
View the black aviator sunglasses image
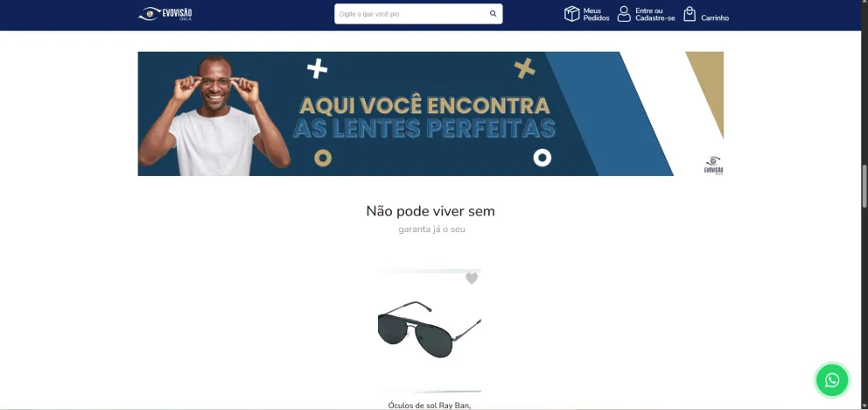[430, 329]
